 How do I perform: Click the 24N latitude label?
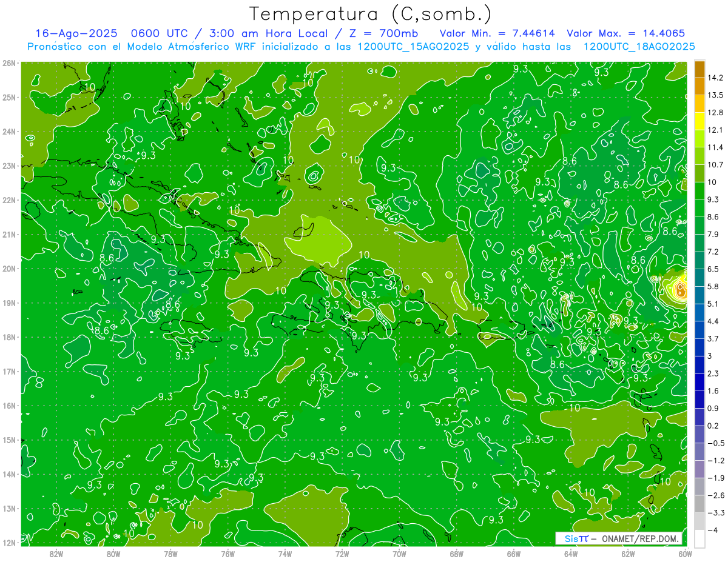pos(9,132)
